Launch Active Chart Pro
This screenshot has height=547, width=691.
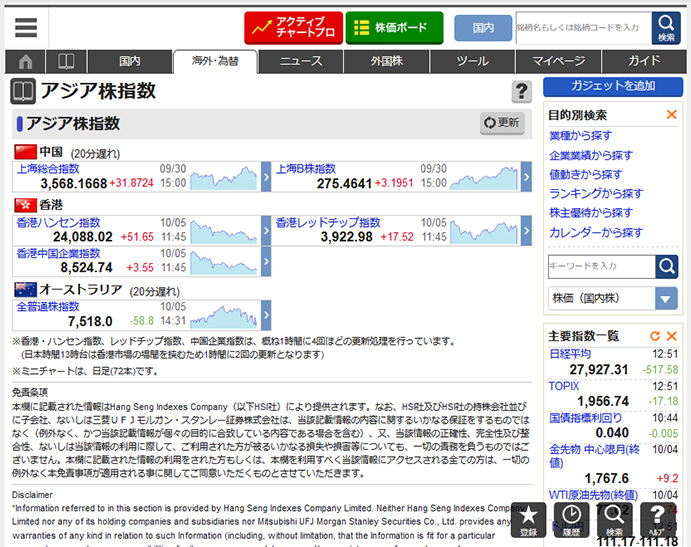click(293, 28)
